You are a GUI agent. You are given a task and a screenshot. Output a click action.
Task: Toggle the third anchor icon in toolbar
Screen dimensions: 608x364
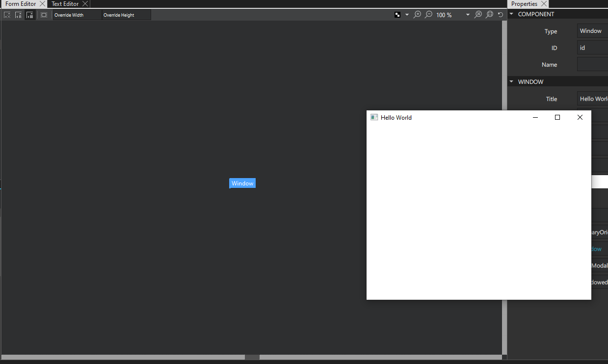point(29,15)
